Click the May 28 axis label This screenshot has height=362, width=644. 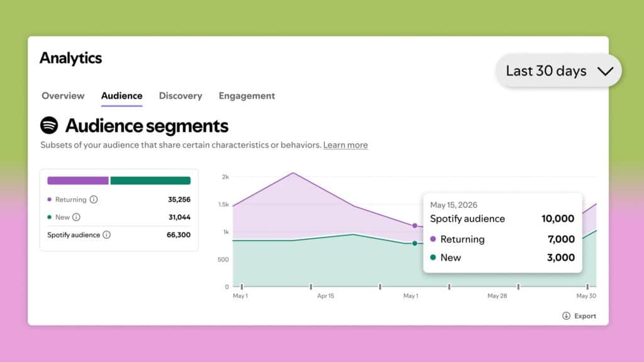click(x=497, y=295)
